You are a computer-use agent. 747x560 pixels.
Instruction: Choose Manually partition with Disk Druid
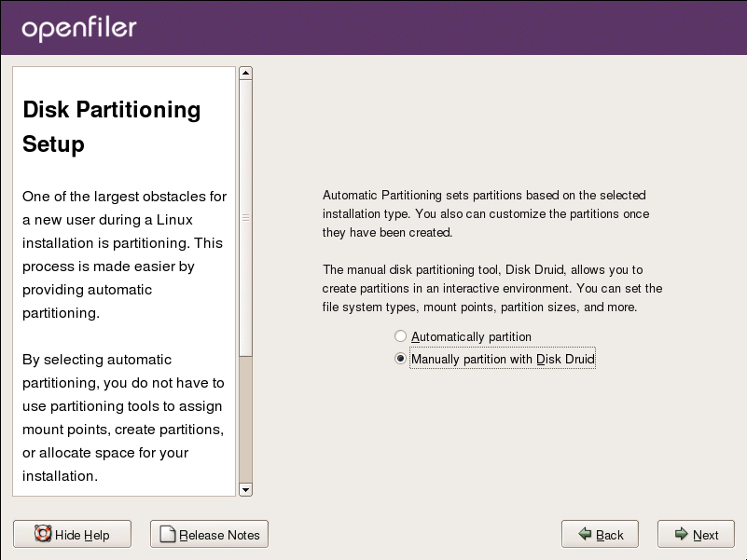click(401, 359)
